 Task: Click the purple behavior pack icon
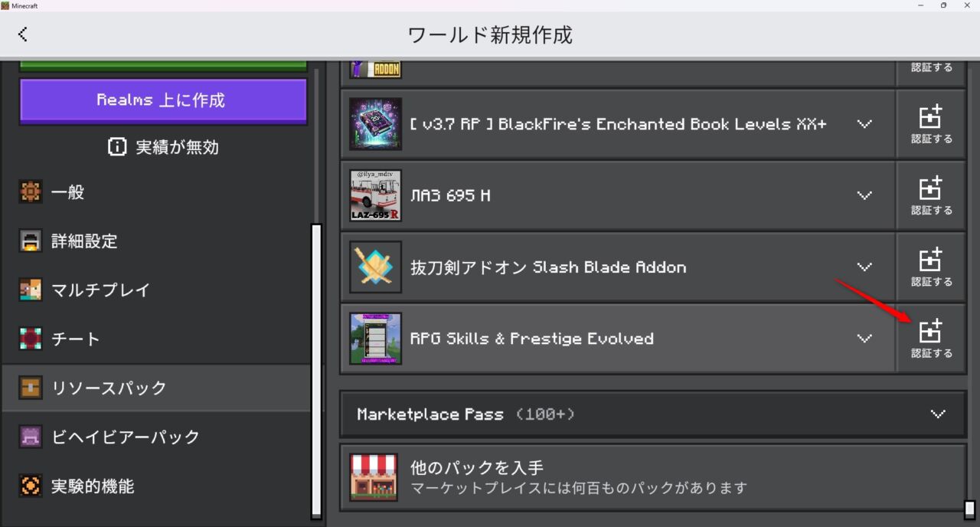tap(31, 437)
